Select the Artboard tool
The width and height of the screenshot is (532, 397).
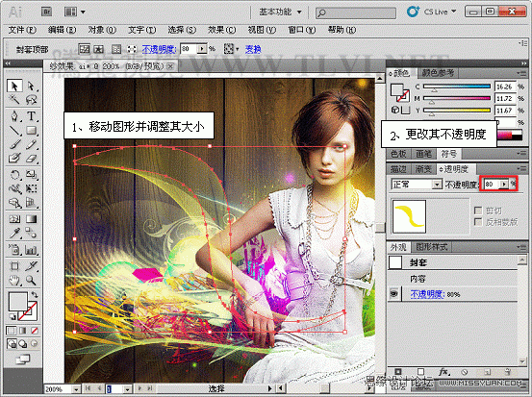click(x=14, y=266)
